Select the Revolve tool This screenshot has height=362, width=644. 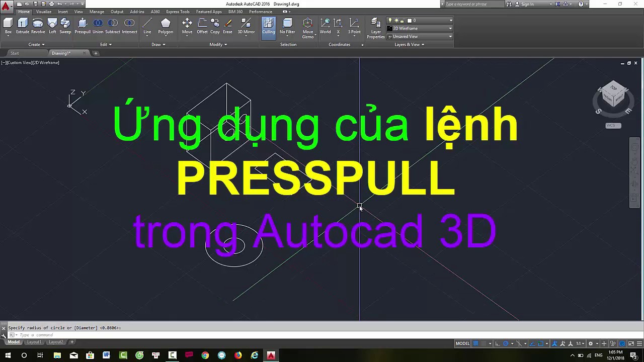(x=38, y=26)
